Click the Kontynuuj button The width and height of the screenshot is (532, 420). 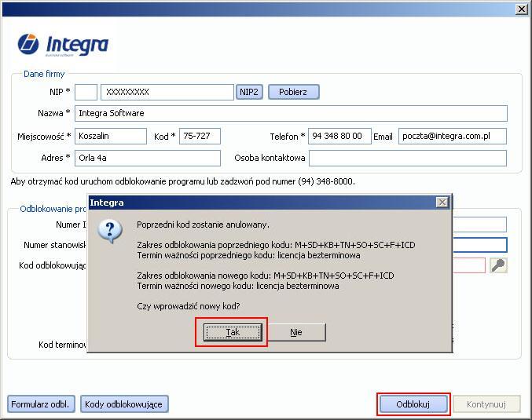click(486, 404)
